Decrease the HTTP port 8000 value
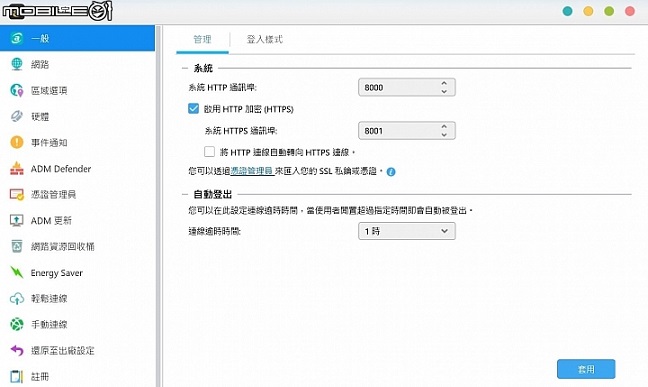Screen dimensions: 648x387 tap(444, 91)
